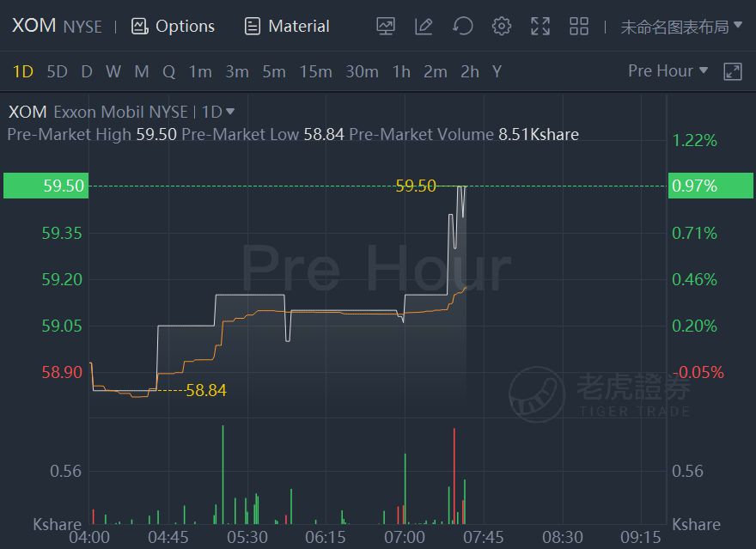The image size is (756, 549).
Task: Open the Options chain icon
Action: [140, 26]
